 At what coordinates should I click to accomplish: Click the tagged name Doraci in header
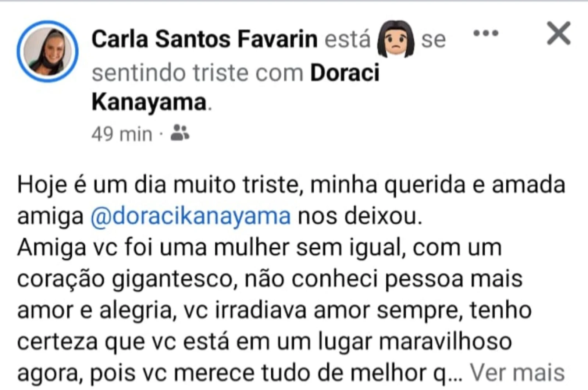345,72
